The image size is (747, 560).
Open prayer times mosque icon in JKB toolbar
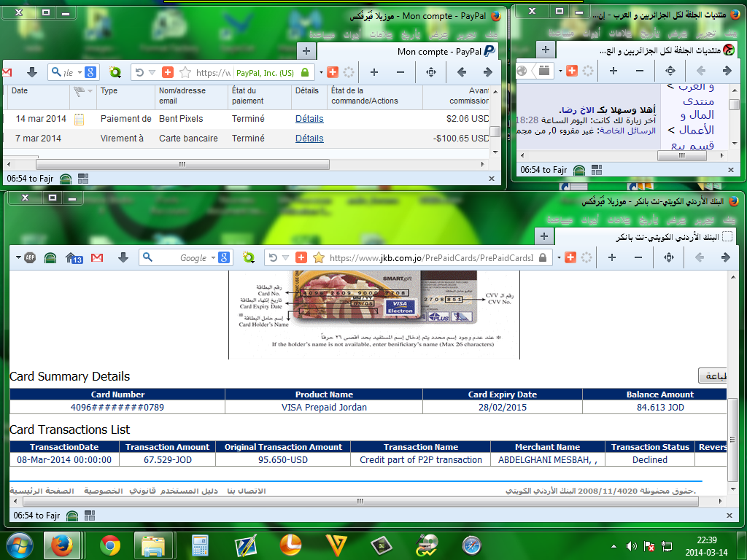(50, 257)
